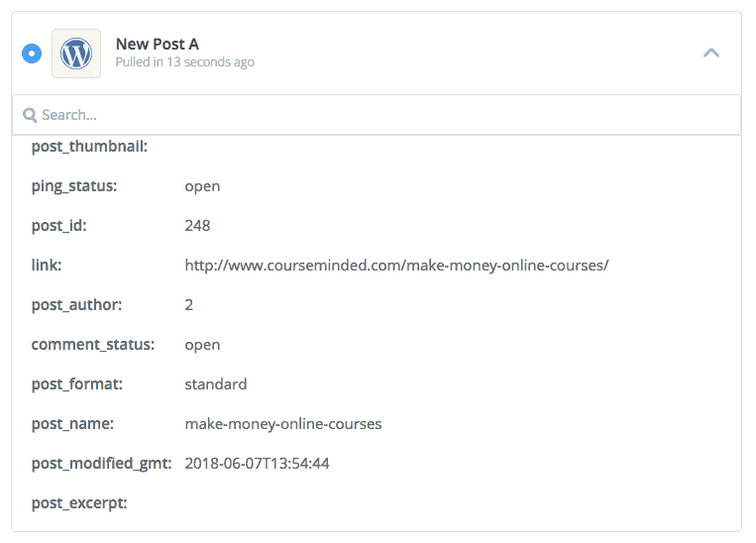Image resolution: width=756 pixels, height=543 pixels.
Task: Open the courseminded.com post link
Action: click(396, 266)
